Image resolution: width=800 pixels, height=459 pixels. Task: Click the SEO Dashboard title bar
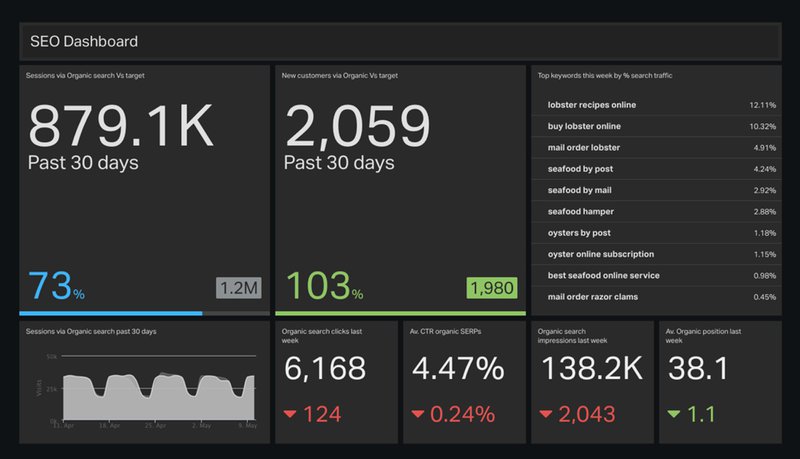(400, 42)
